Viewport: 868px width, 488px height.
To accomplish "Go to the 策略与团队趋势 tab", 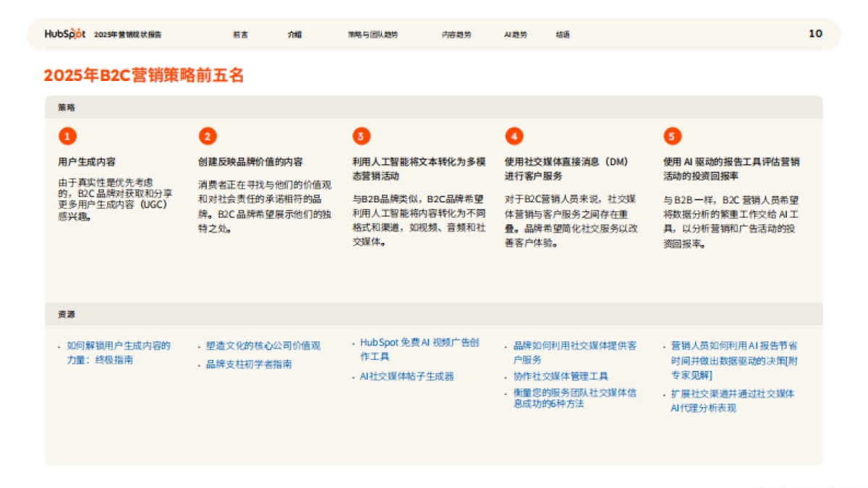I will point(373,35).
